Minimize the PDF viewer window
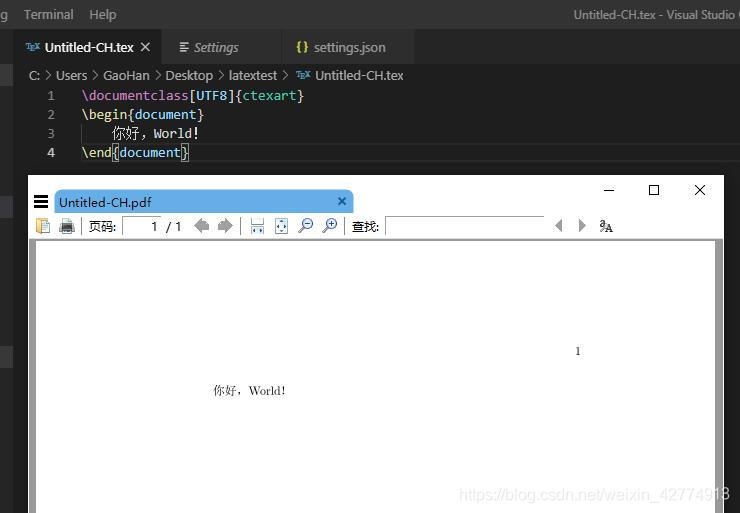This screenshot has height=513, width=740. coord(609,190)
